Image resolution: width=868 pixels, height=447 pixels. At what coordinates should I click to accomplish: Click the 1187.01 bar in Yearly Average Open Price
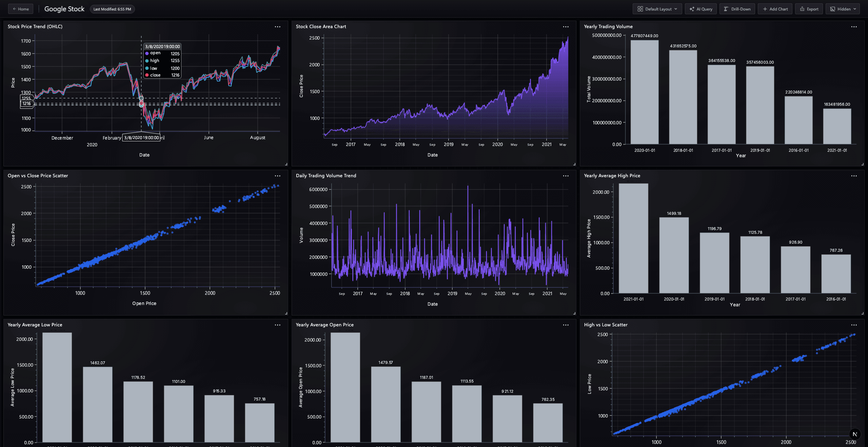426,412
